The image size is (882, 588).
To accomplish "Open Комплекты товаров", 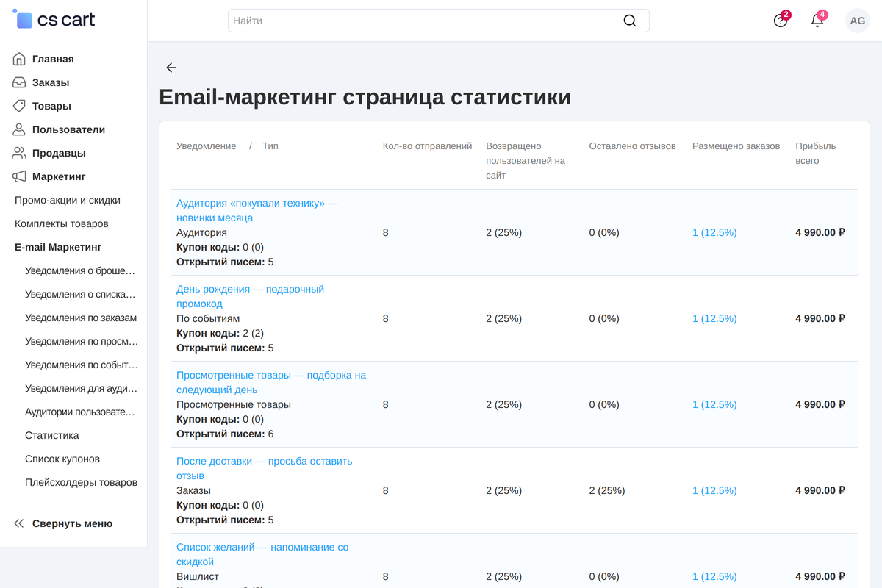I will (x=62, y=223).
